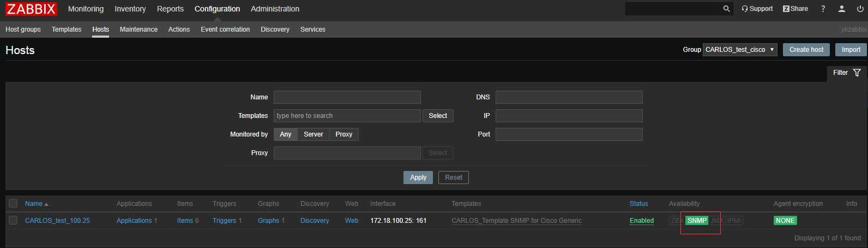This screenshot has width=868, height=248.
Task: Go to Services submenu
Action: [313, 29]
